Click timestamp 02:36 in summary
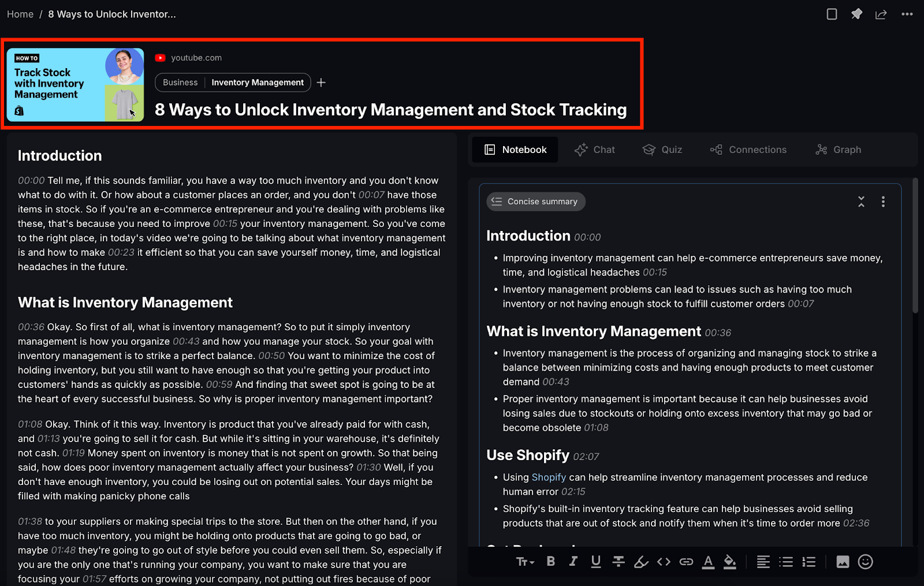Viewport: 924px width, 586px height. coord(856,524)
